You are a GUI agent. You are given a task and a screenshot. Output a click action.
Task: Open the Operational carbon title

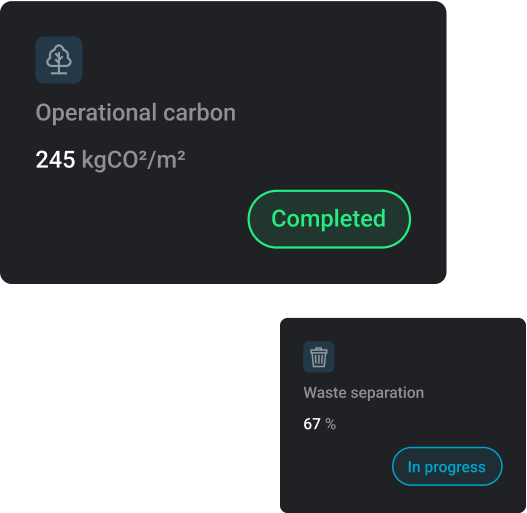[x=135, y=113]
